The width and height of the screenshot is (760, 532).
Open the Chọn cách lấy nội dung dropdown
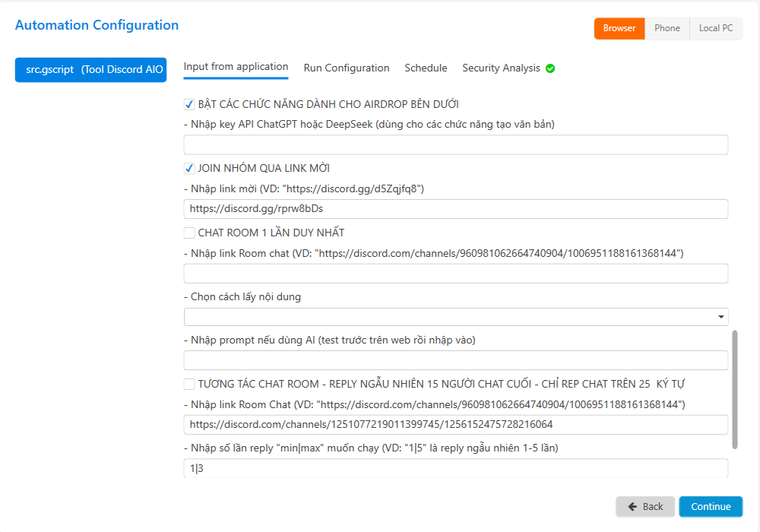click(456, 317)
